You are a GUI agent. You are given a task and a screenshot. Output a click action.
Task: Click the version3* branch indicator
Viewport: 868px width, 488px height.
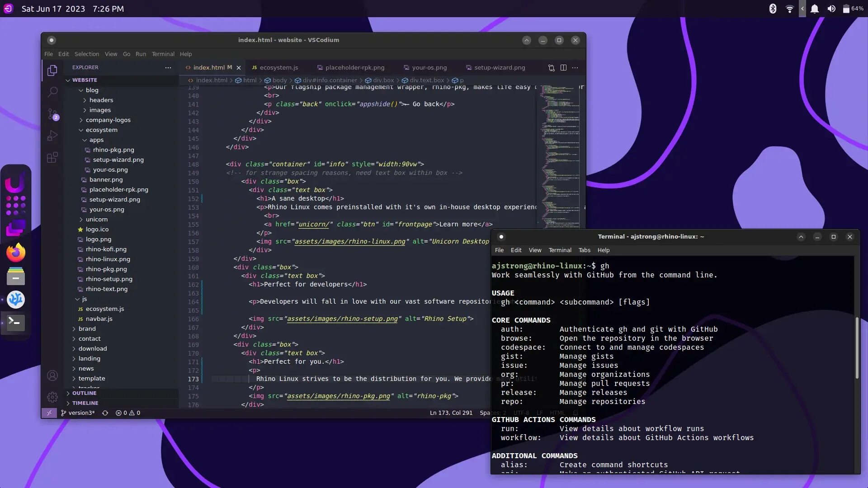point(77,413)
